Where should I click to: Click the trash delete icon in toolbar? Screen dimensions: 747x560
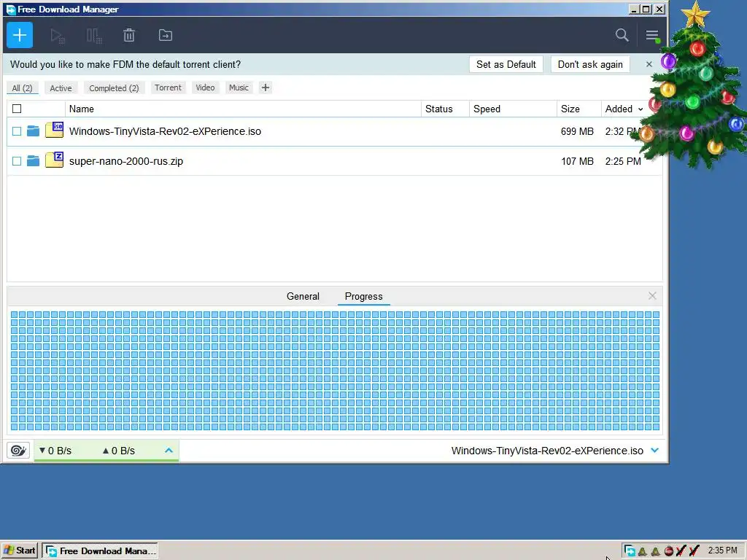point(129,35)
